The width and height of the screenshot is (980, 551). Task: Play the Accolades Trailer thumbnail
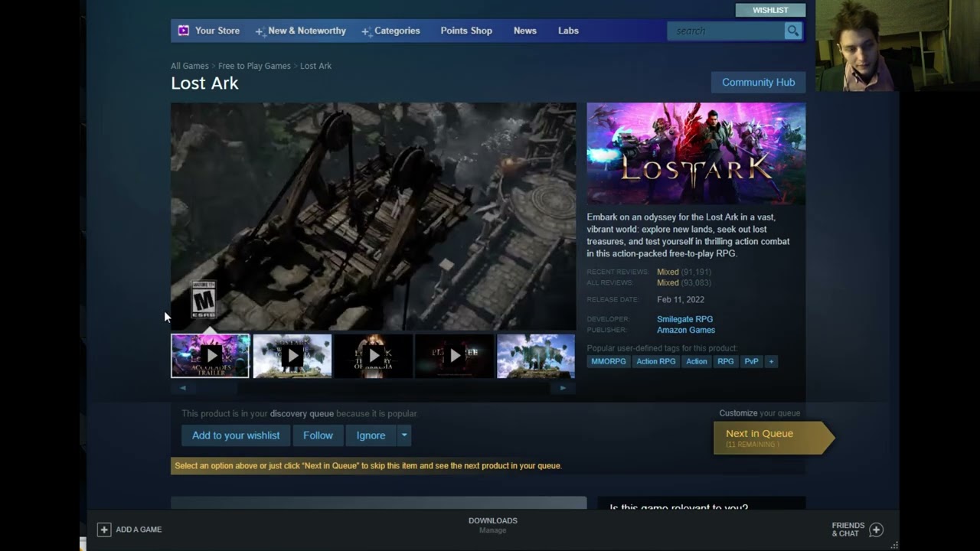click(211, 356)
